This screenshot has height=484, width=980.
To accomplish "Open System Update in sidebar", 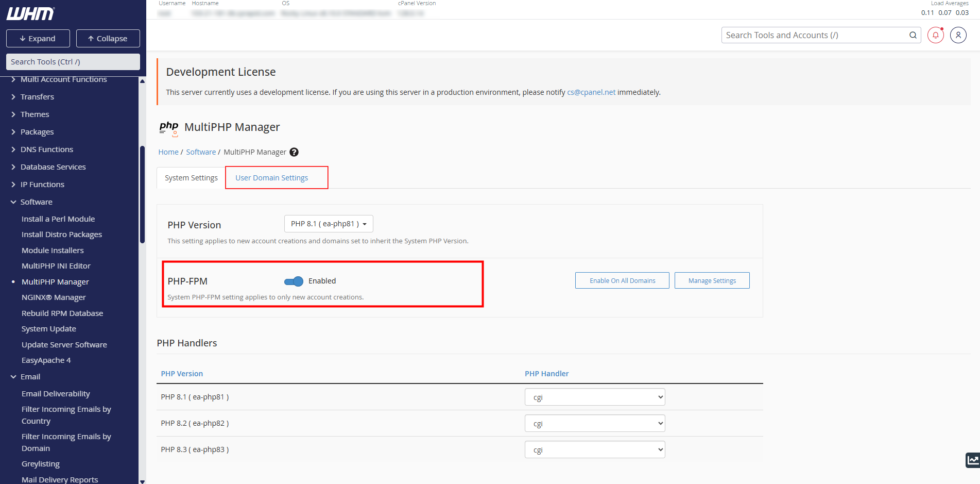I will click(x=49, y=329).
